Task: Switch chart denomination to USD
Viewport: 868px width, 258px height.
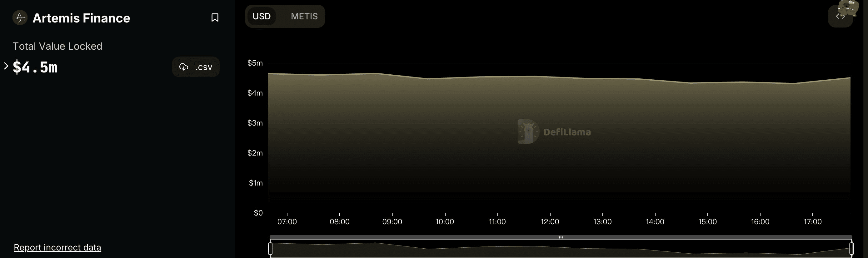Action: (262, 16)
